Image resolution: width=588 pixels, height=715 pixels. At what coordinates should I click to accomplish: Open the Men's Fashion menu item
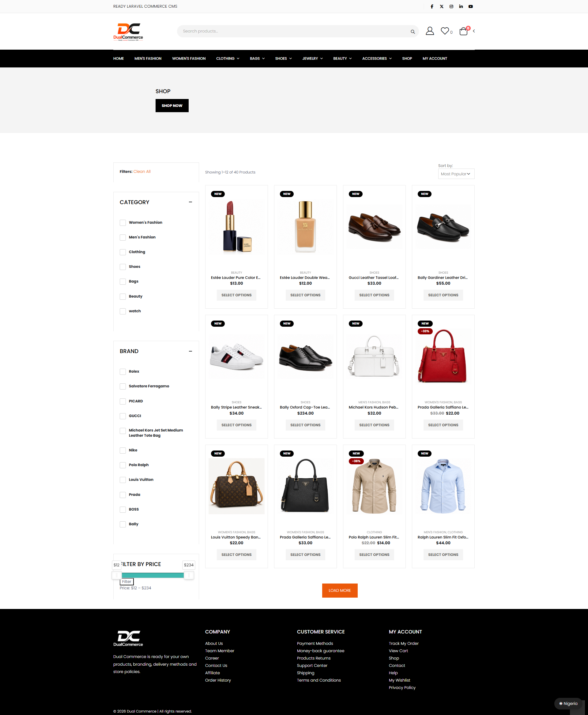(148, 59)
